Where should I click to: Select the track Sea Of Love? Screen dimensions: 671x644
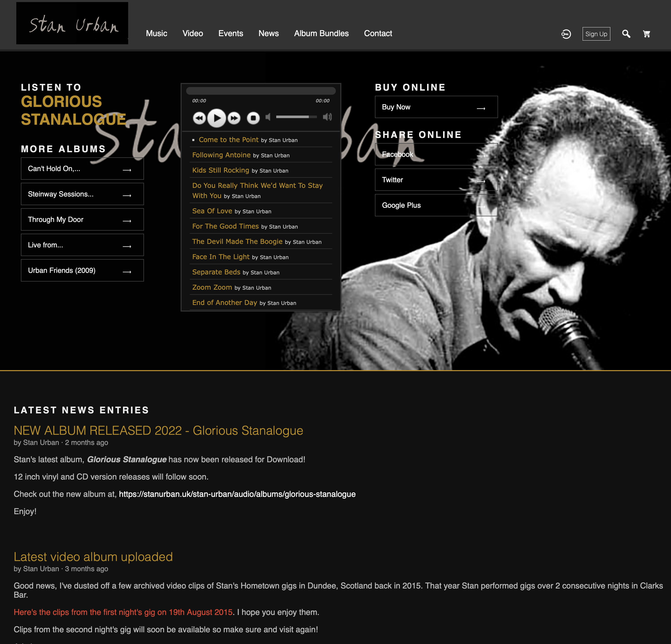click(212, 211)
